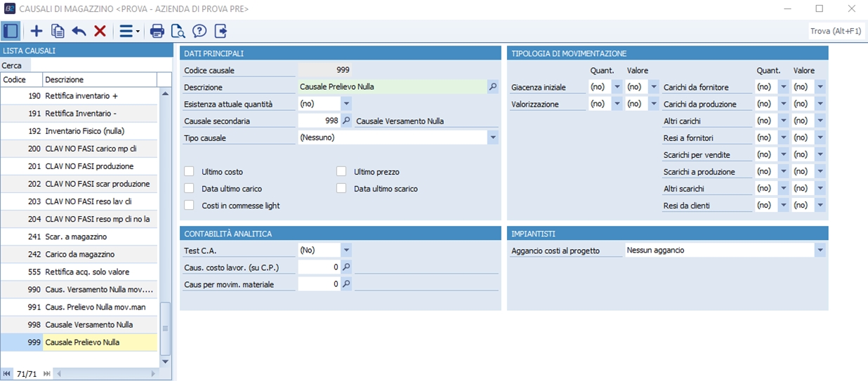Open Tipo causale dropdown
Image resolution: width=868 pixels, height=381 pixels.
click(x=493, y=138)
